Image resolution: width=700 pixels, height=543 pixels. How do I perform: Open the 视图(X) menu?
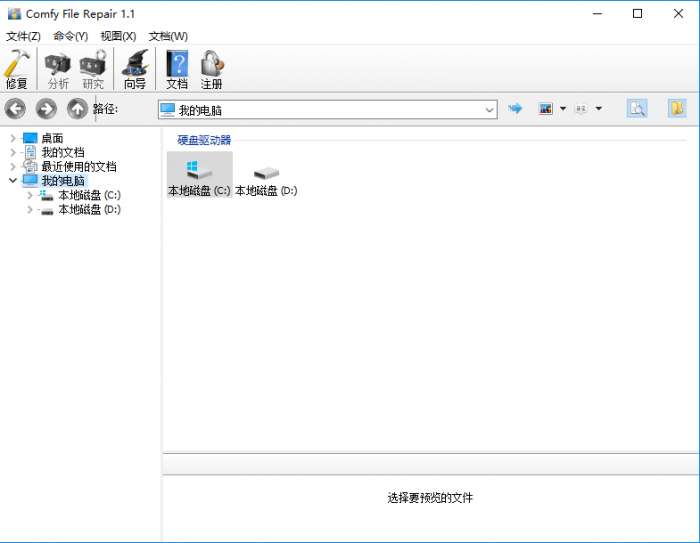click(x=118, y=36)
